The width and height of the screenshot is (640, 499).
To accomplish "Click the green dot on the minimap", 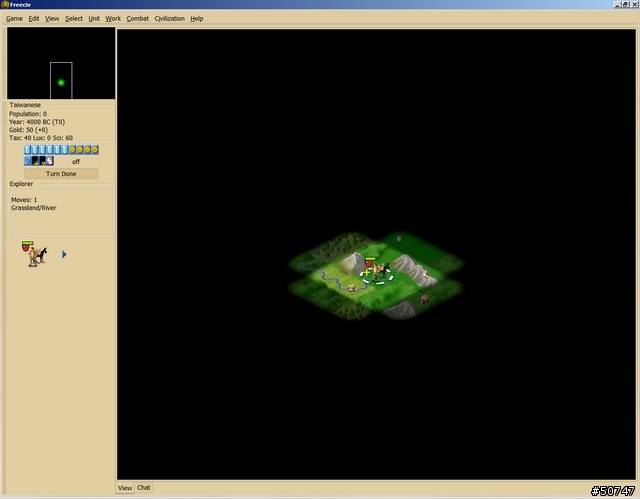I will [x=61, y=82].
